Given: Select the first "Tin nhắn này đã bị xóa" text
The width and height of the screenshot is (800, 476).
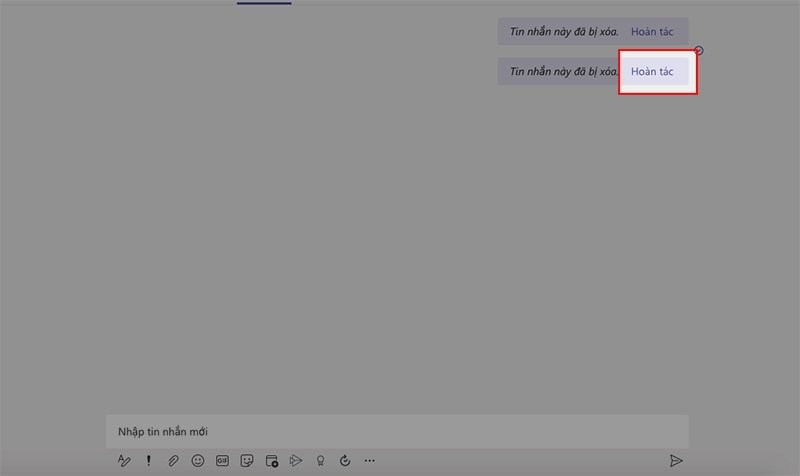Looking at the screenshot, I should pyautogui.click(x=564, y=32).
